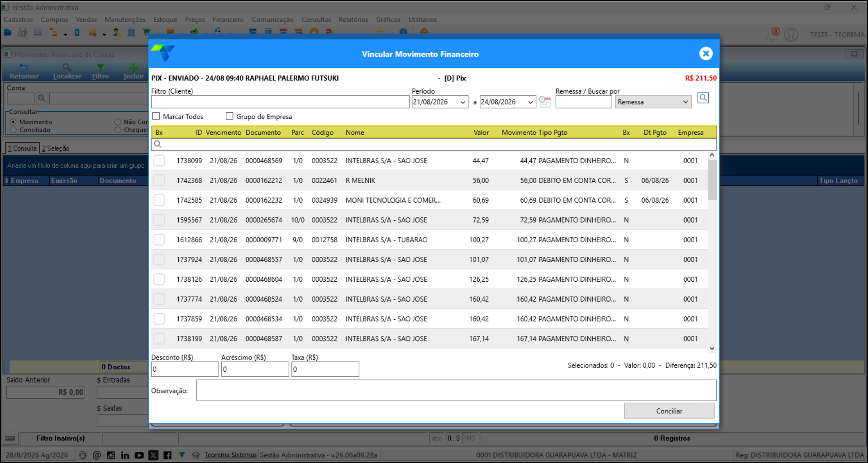Screen dimensions: 868x463
Task: Click the Filtro funnel toolbar button
Action: pyautogui.click(x=100, y=71)
